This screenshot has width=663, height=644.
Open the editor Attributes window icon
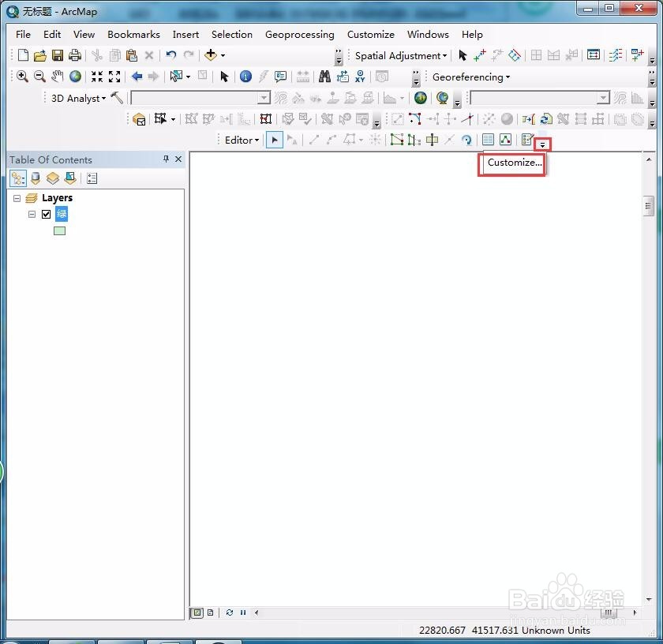point(488,140)
